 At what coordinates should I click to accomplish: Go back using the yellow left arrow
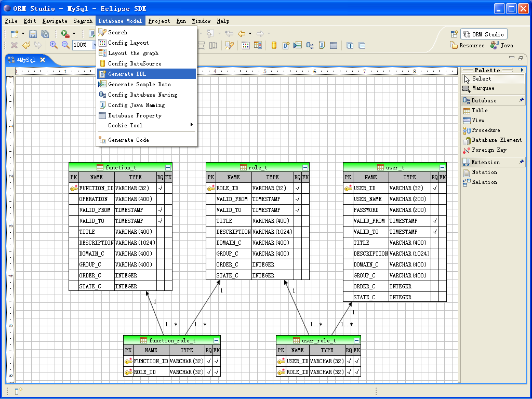click(x=242, y=34)
